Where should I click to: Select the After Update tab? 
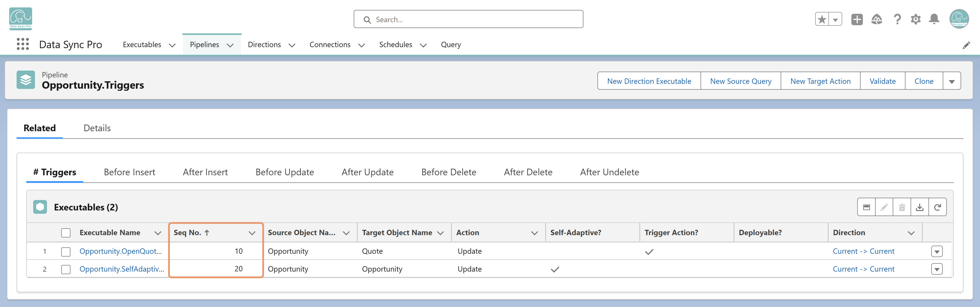(x=367, y=172)
